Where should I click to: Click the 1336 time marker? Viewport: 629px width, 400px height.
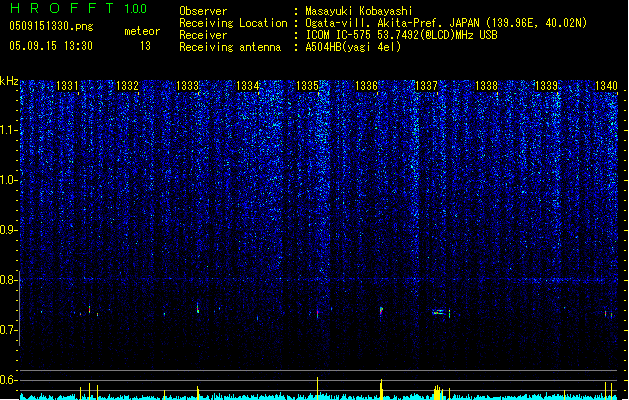click(x=367, y=86)
